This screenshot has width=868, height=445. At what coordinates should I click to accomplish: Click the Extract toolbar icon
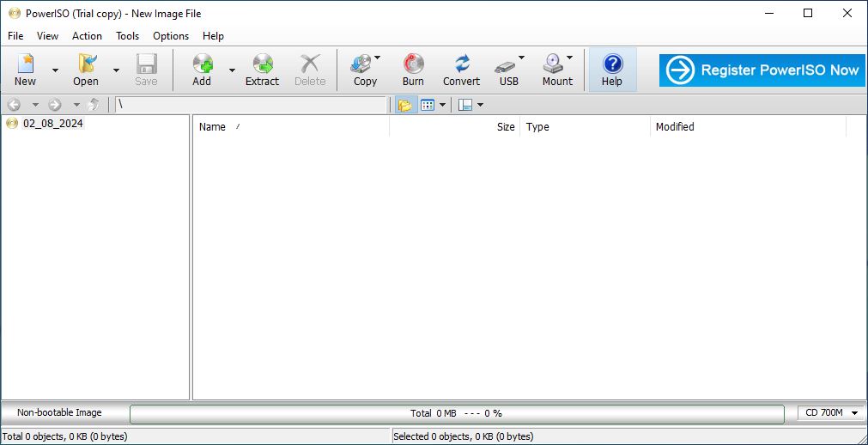tap(263, 70)
